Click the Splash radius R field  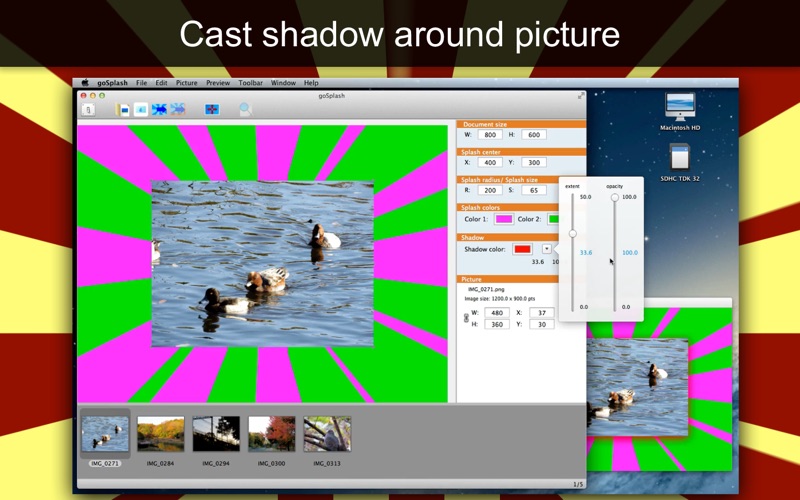pyautogui.click(x=490, y=190)
